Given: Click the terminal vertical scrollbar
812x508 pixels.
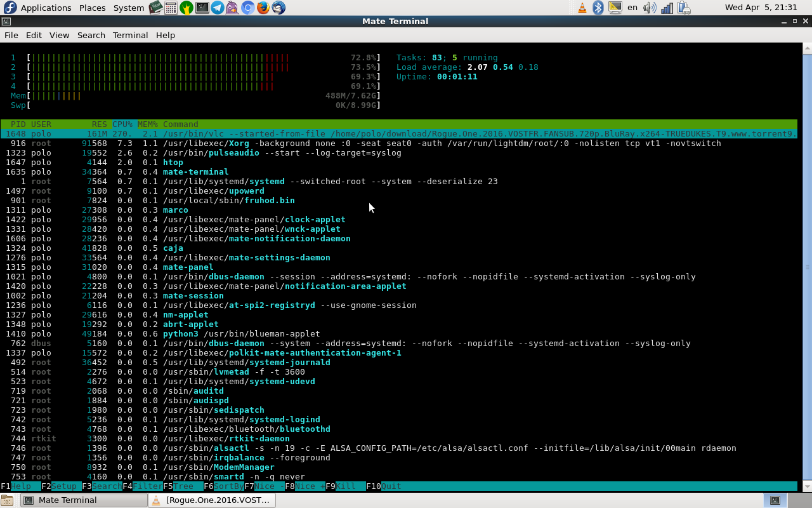Looking at the screenshot, I should (x=807, y=267).
